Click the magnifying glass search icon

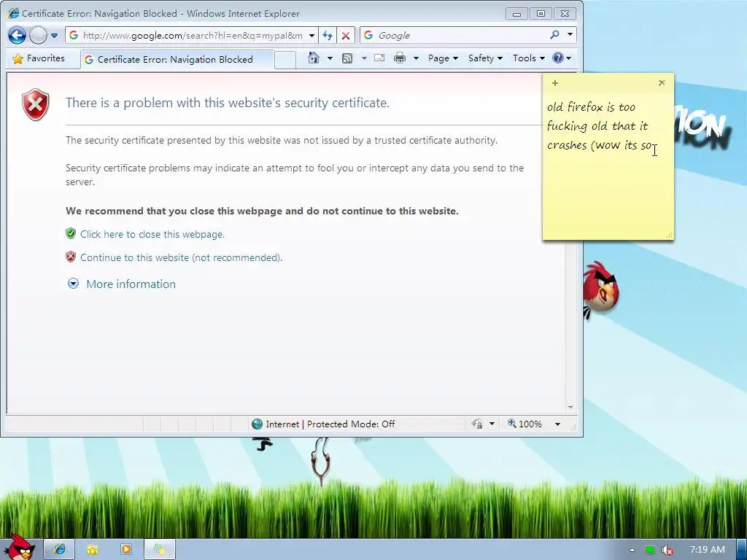pyautogui.click(x=554, y=35)
